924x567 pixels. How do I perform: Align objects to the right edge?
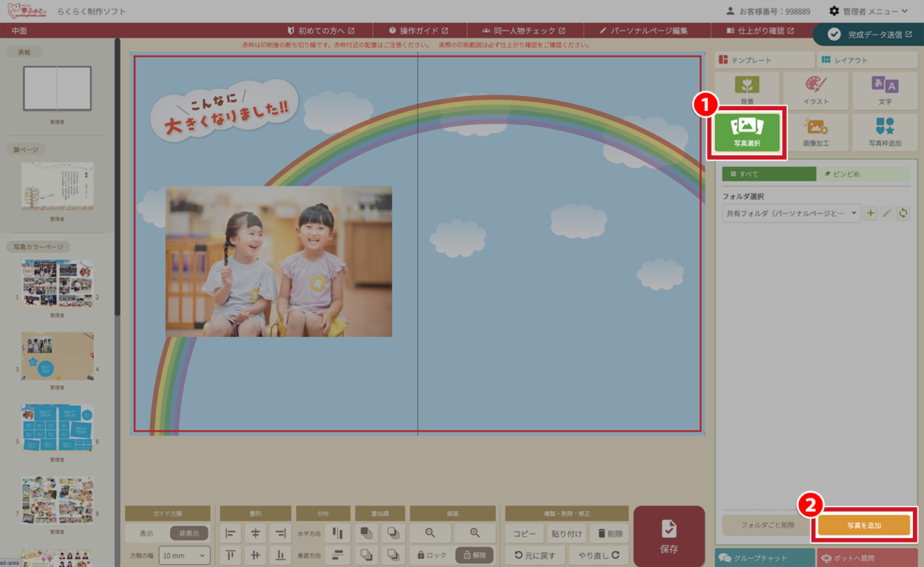tap(280, 533)
